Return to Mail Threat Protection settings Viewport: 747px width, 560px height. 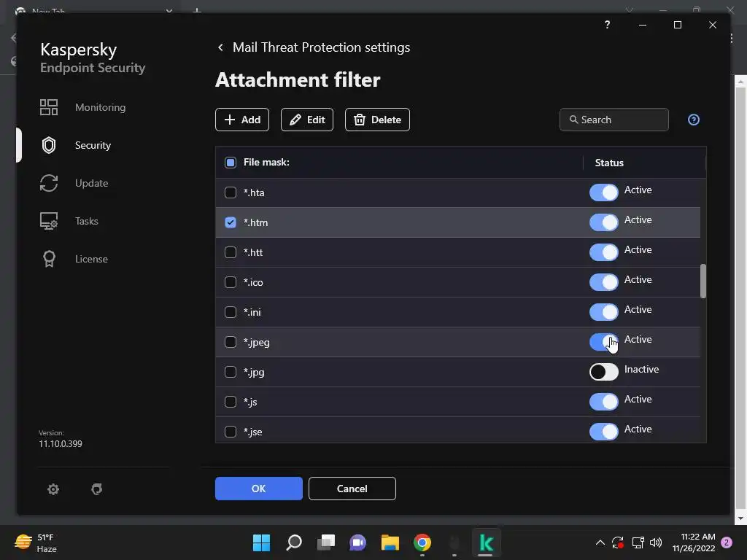point(321,47)
